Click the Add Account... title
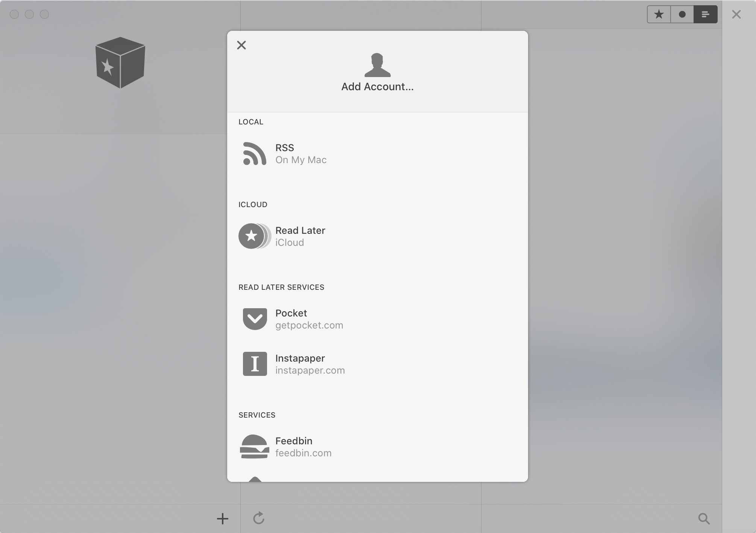Screen dimensions: 756x533 click(x=378, y=87)
